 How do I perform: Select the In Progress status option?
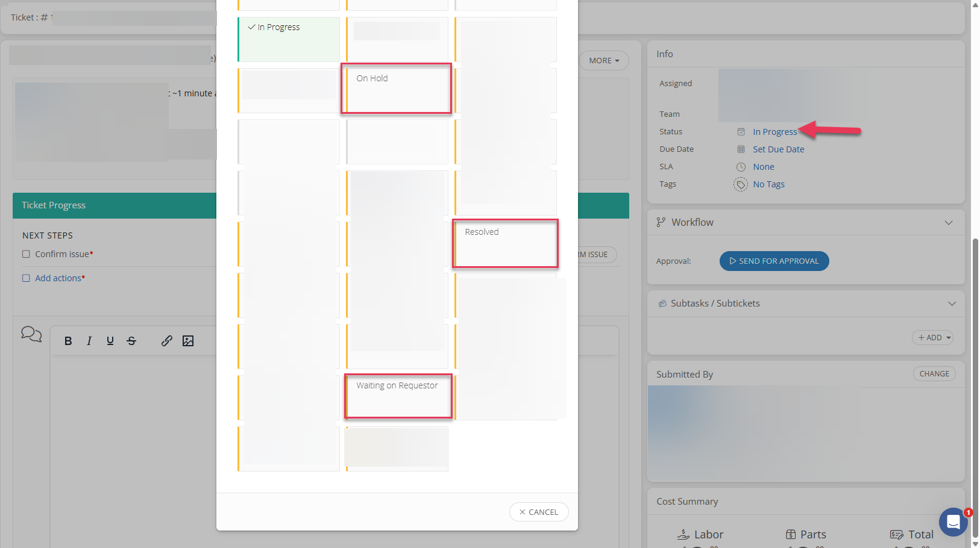coord(289,39)
